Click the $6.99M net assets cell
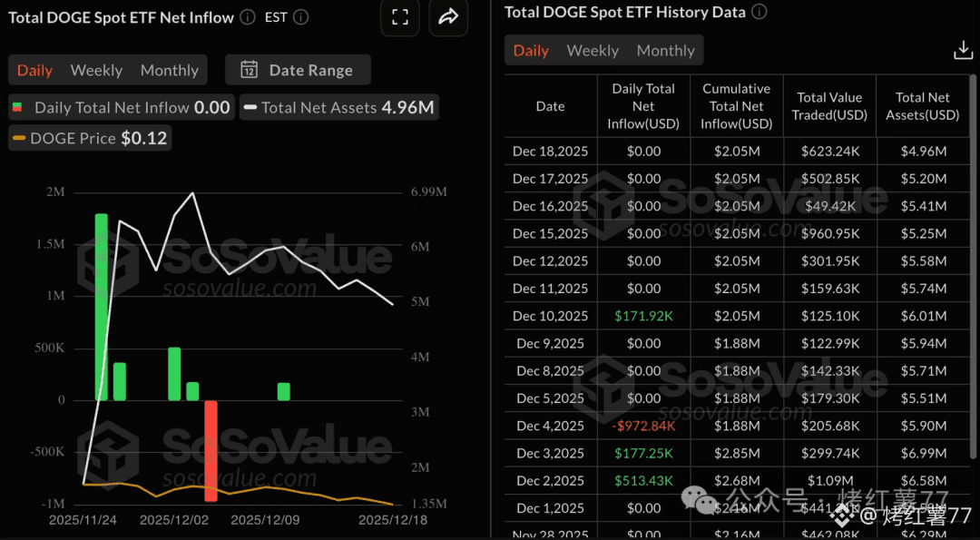Viewport: 980px width, 540px height. [923, 454]
